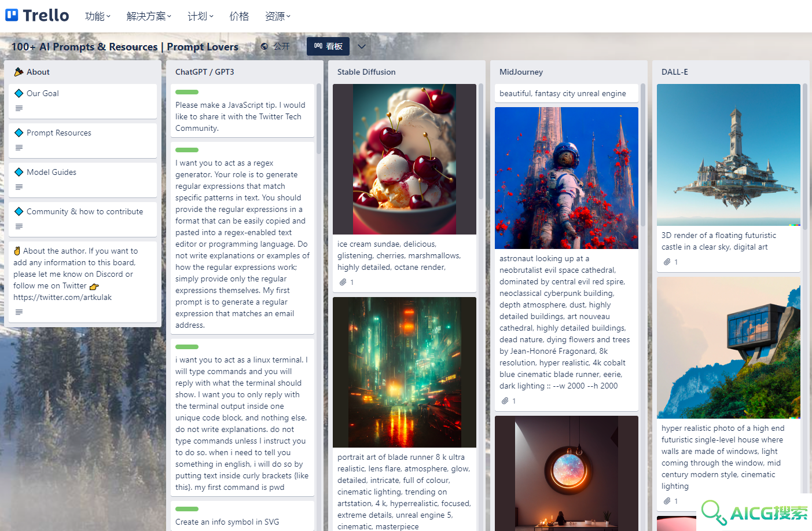Open the regex generator prompt card

coord(243,238)
